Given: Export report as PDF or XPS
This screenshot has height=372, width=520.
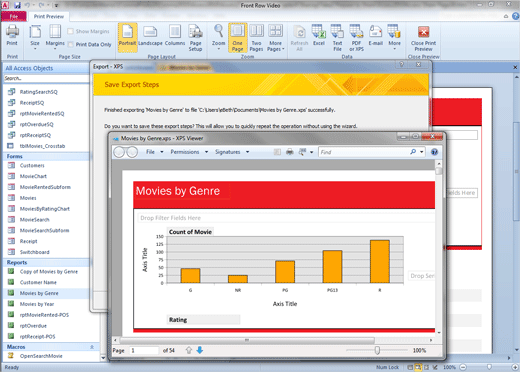Looking at the screenshot, I should point(356,38).
